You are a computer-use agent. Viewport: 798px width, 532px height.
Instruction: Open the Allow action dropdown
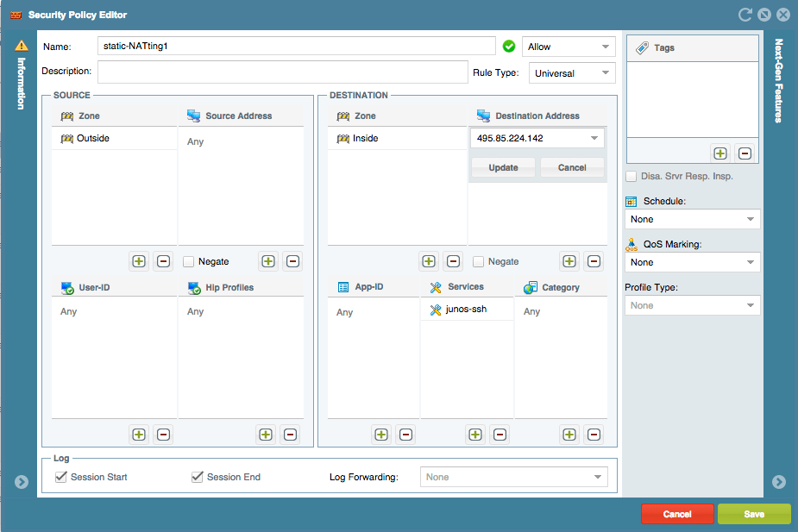[x=569, y=47]
